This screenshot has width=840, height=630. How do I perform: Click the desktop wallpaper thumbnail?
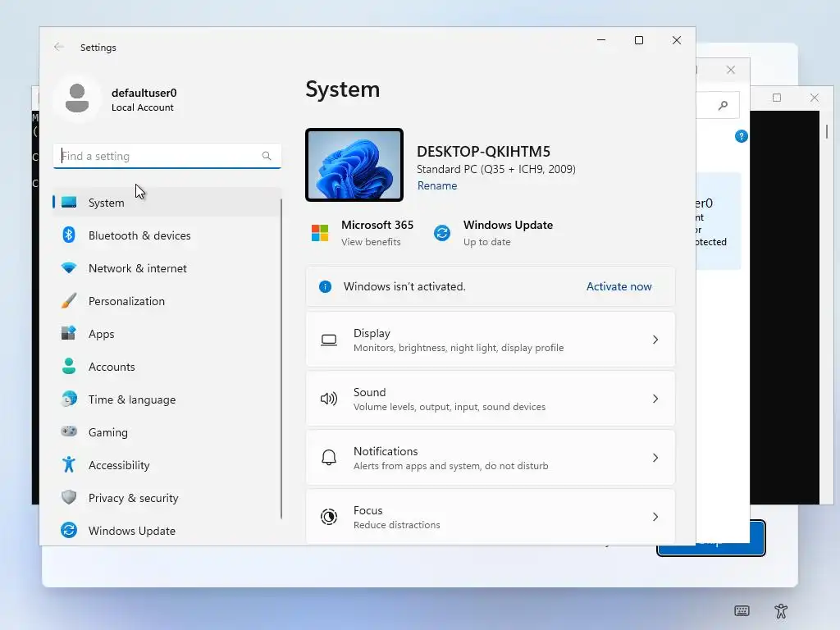[x=354, y=165]
